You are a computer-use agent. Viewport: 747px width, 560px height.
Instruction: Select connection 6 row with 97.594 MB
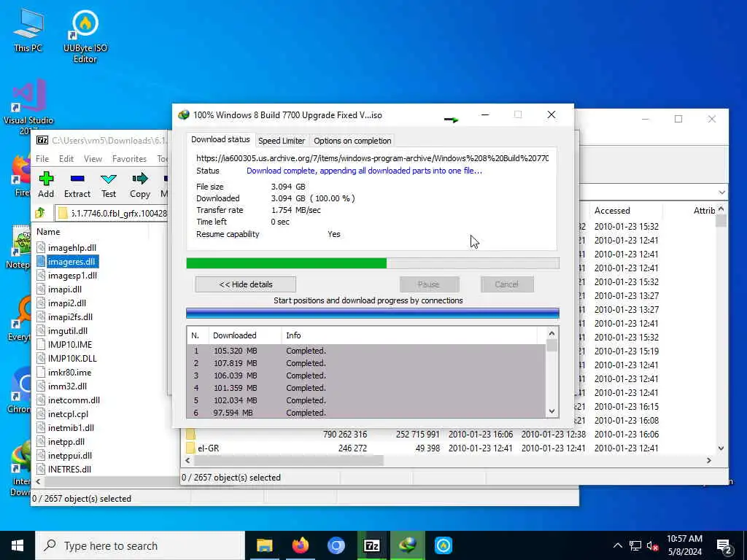click(x=366, y=413)
